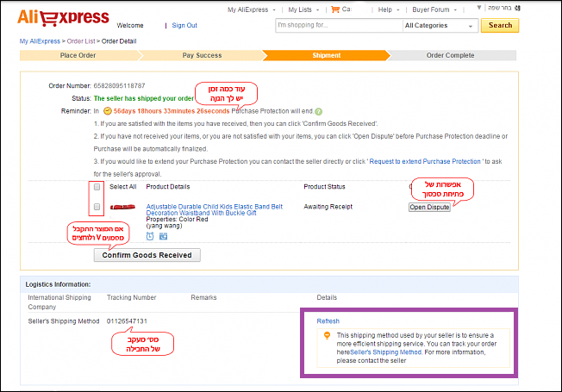Click the Refresh link in logistics details
The width and height of the screenshot is (562, 392).
pos(328,321)
